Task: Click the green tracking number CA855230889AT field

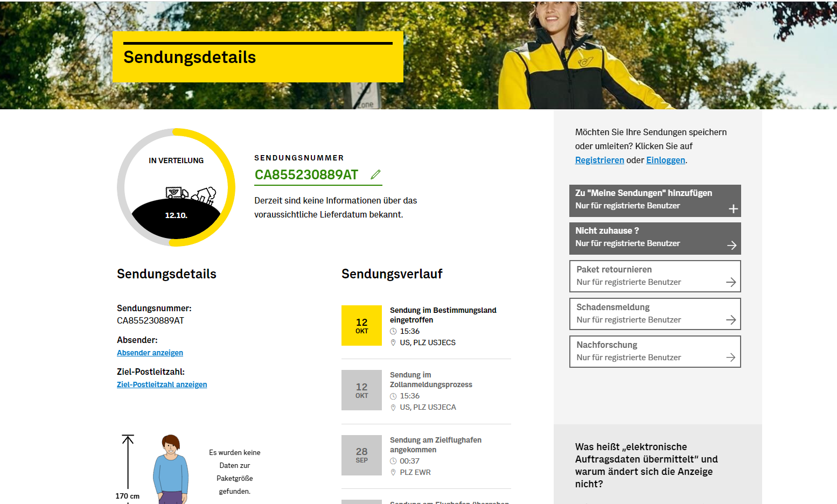Action: tap(306, 175)
